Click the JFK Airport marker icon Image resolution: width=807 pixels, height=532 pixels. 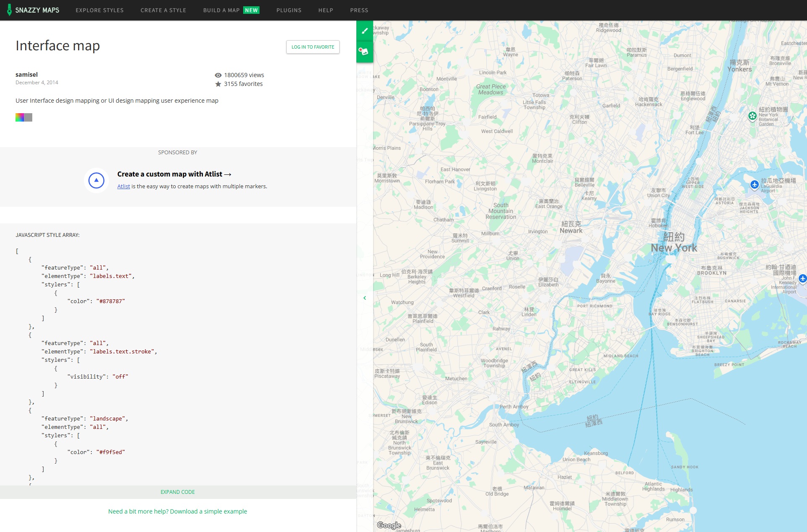(x=802, y=278)
